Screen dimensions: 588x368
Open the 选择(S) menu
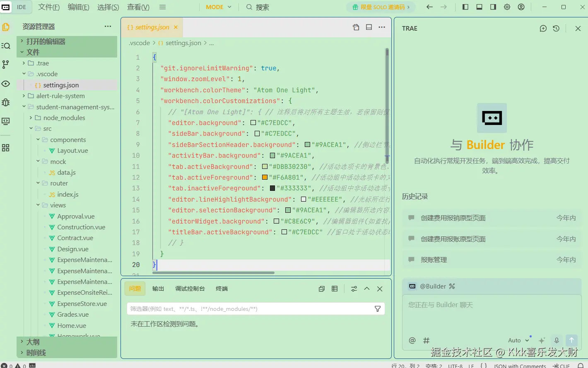tap(108, 7)
